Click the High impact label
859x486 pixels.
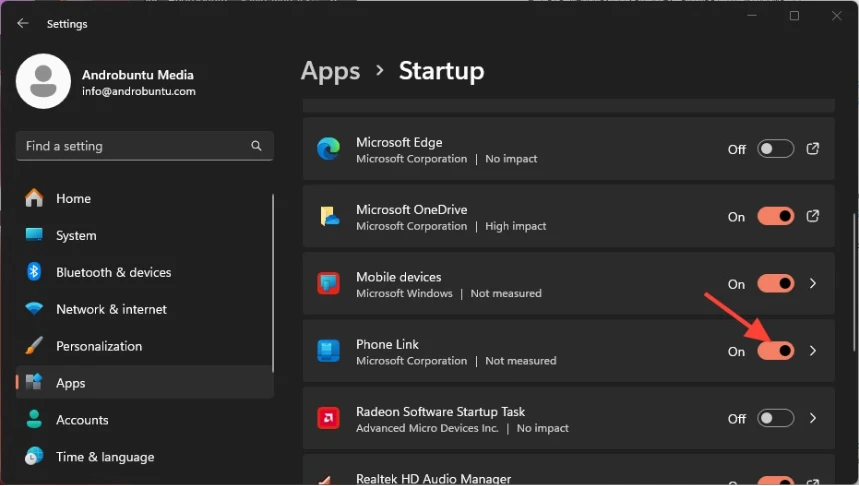tap(516, 226)
